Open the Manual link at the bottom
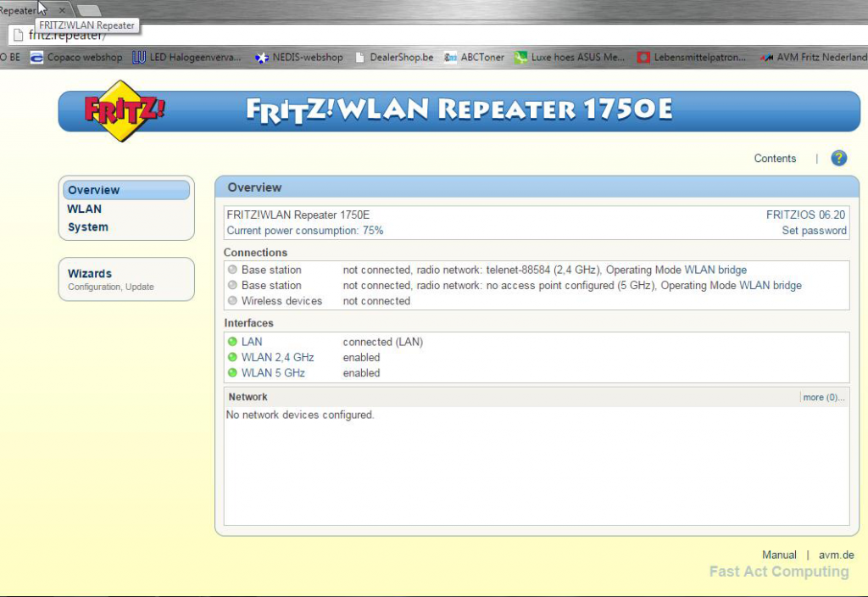 coord(779,555)
